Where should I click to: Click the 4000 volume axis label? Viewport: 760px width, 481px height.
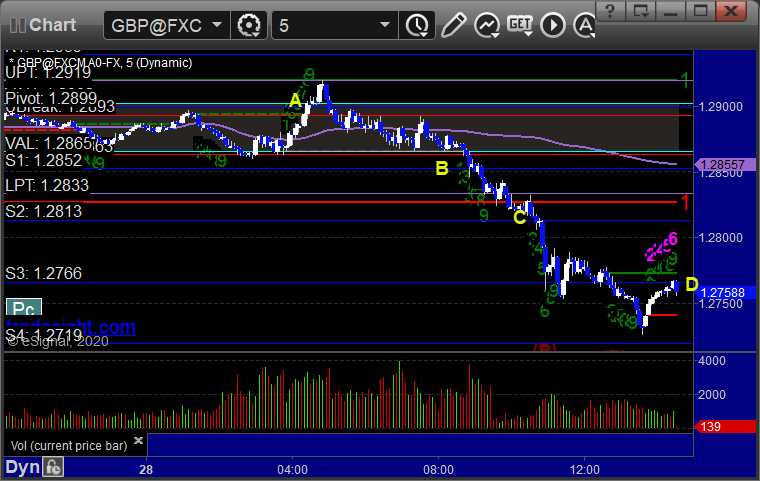712,361
